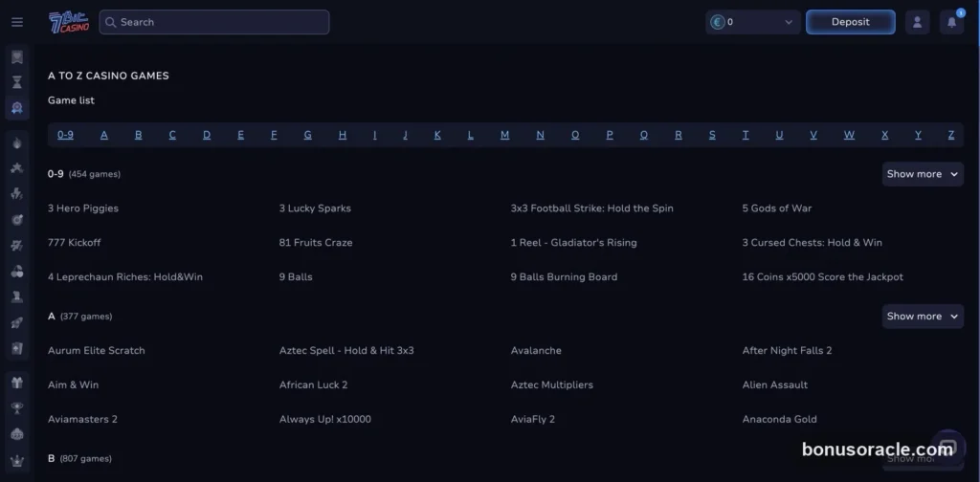Click the Deposit button
This screenshot has height=482, width=980.
(850, 22)
